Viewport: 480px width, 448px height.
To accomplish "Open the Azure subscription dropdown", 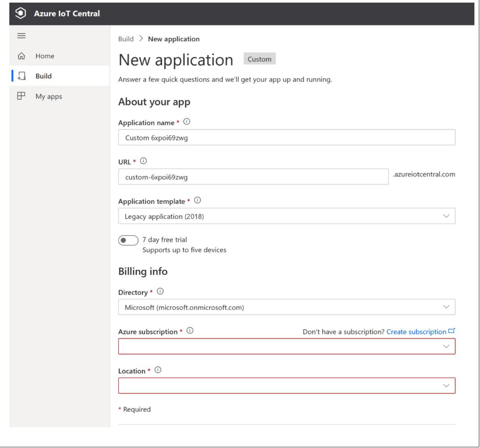I will click(287, 346).
